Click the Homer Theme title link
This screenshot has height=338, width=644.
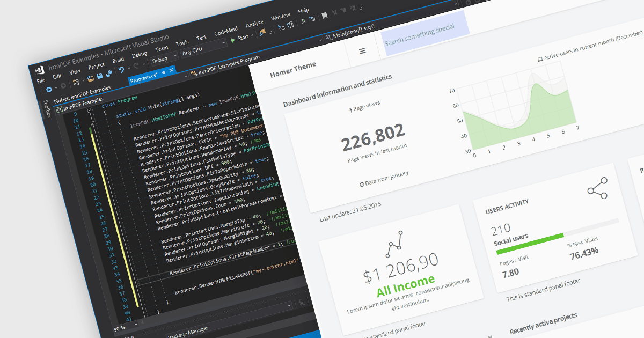(x=293, y=69)
